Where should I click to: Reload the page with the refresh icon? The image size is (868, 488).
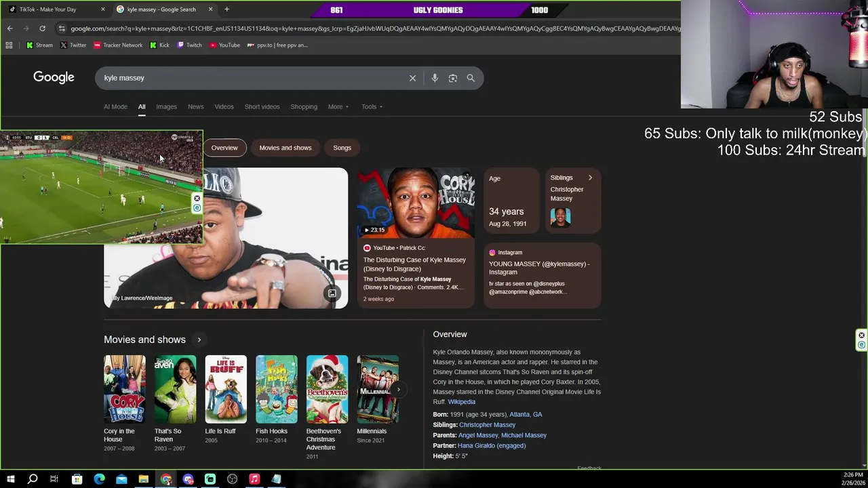(x=42, y=28)
